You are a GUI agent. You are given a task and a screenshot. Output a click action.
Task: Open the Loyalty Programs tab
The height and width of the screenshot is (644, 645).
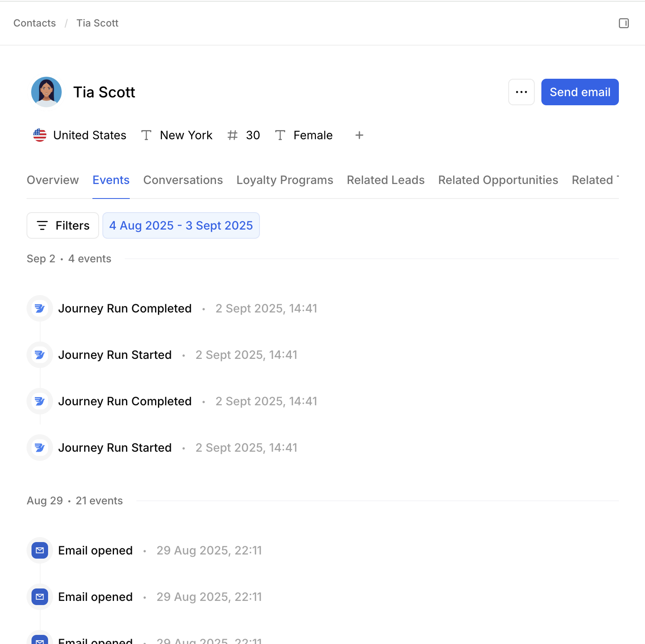point(284,180)
